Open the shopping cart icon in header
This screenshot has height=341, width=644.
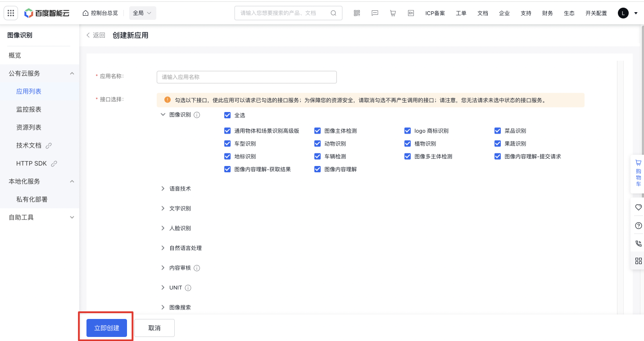pyautogui.click(x=393, y=13)
